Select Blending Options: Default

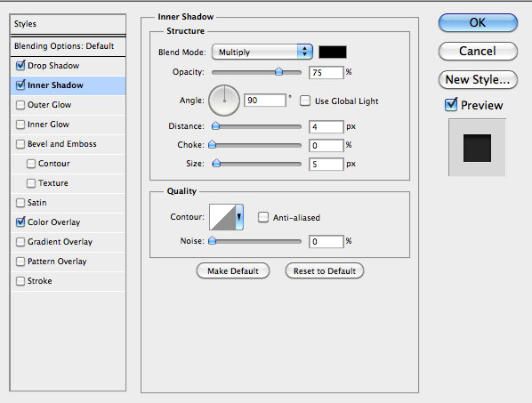click(68, 46)
